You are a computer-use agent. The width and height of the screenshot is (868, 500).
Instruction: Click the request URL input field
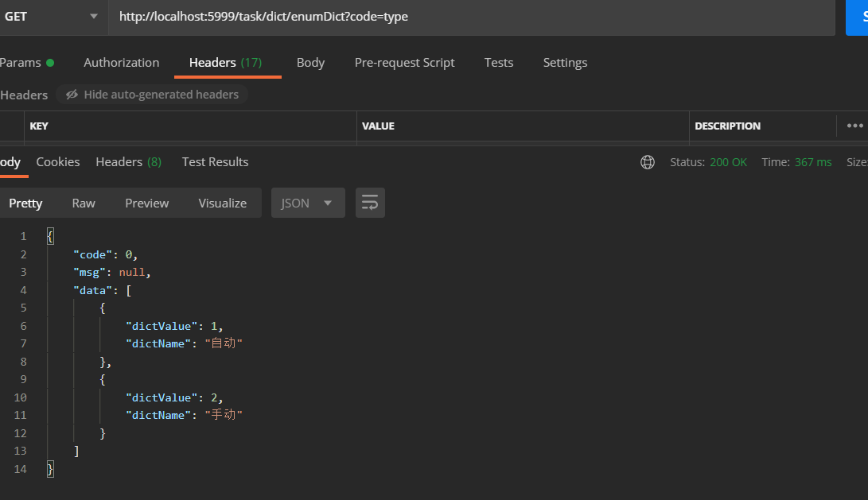(x=471, y=17)
